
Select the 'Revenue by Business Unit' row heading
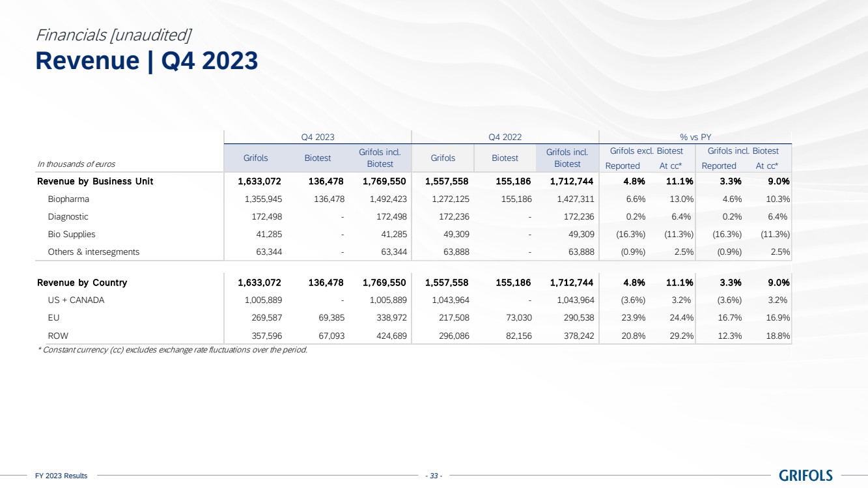[95, 181]
